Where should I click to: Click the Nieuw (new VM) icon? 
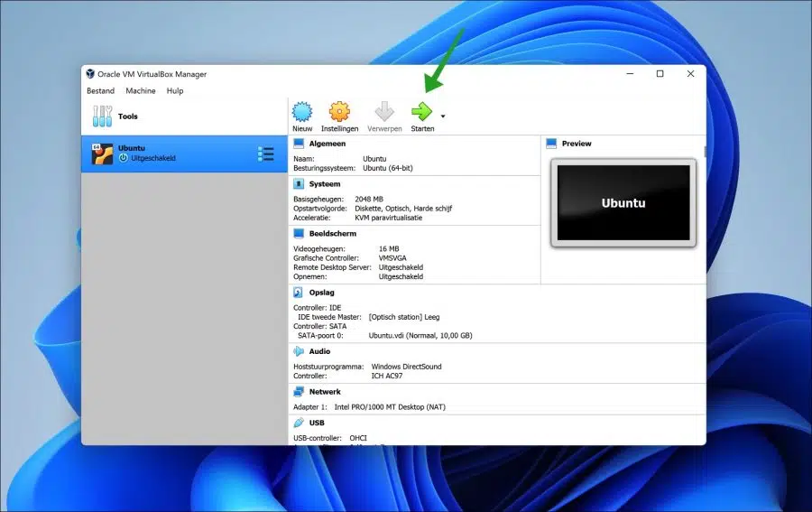pyautogui.click(x=302, y=111)
